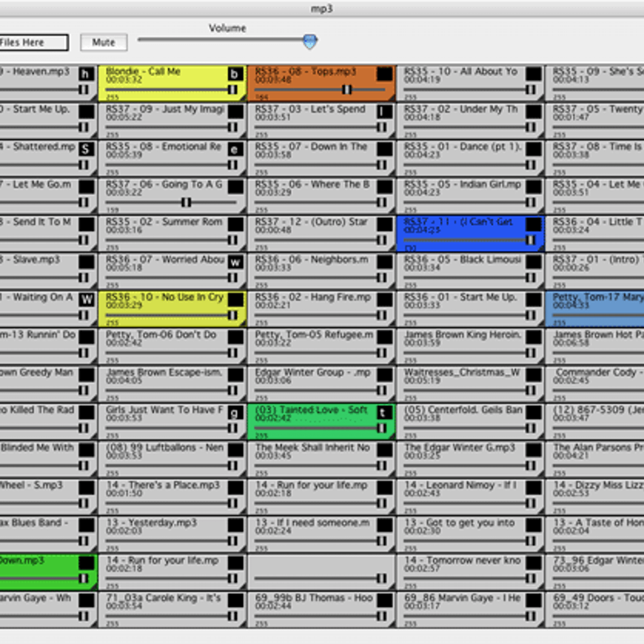Click hotkey box on RS35 - 05 - Indian Girl
The height and width of the screenshot is (644, 644).
click(533, 187)
